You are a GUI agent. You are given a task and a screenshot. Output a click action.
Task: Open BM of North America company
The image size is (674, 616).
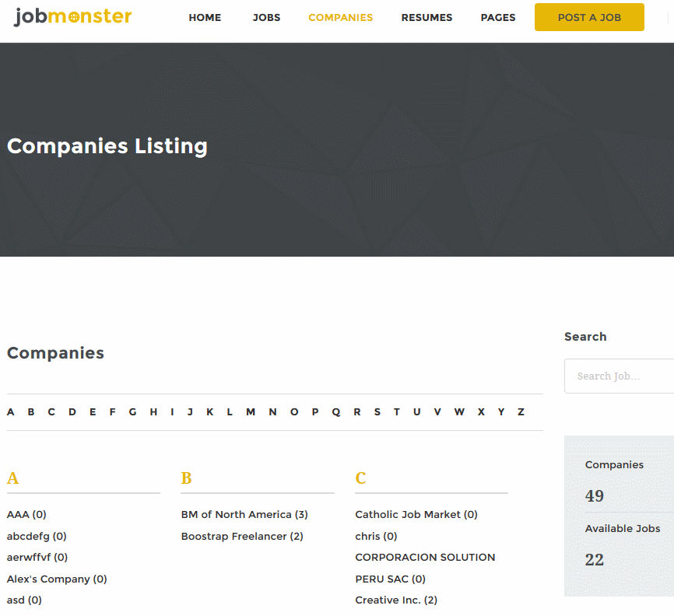tap(244, 514)
